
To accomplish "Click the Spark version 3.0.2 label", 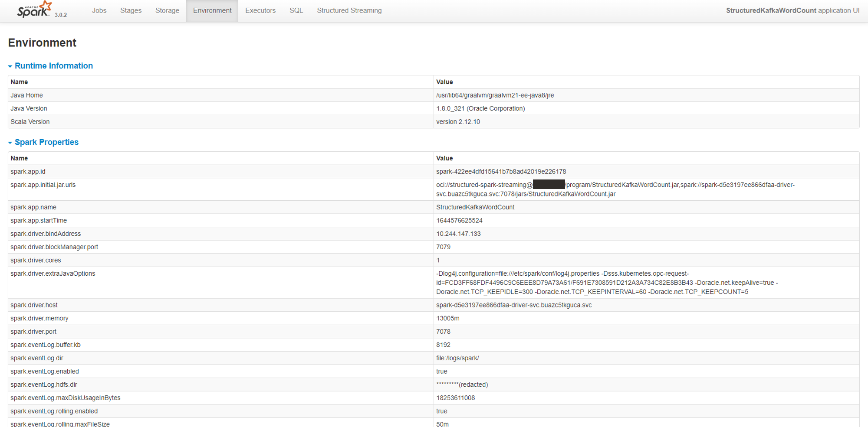I will tap(61, 15).
